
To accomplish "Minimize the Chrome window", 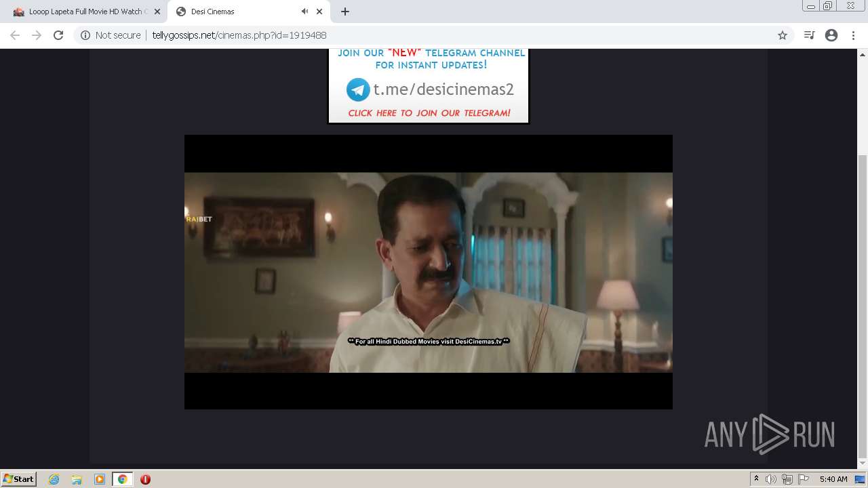I will point(811,6).
